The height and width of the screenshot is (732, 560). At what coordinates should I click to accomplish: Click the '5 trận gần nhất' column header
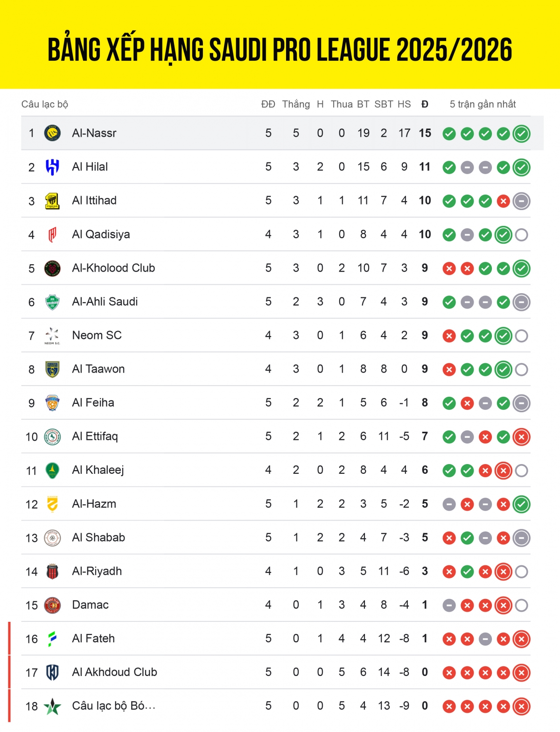point(483,104)
